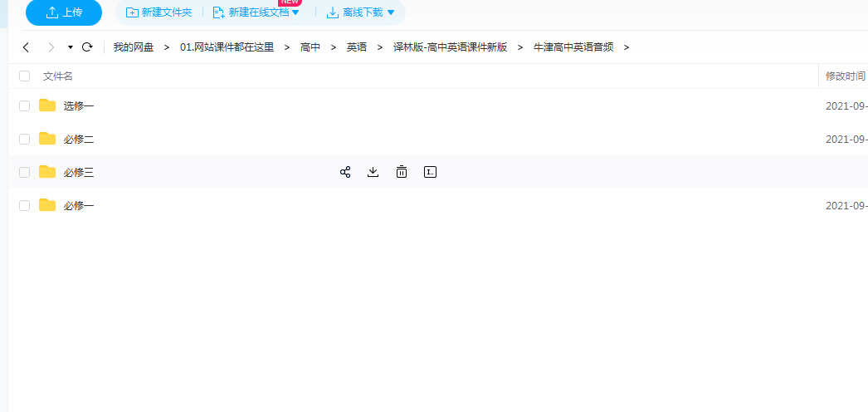
Task: Click the arrow after 我的网盘 breadcrumb
Action: 167,47
